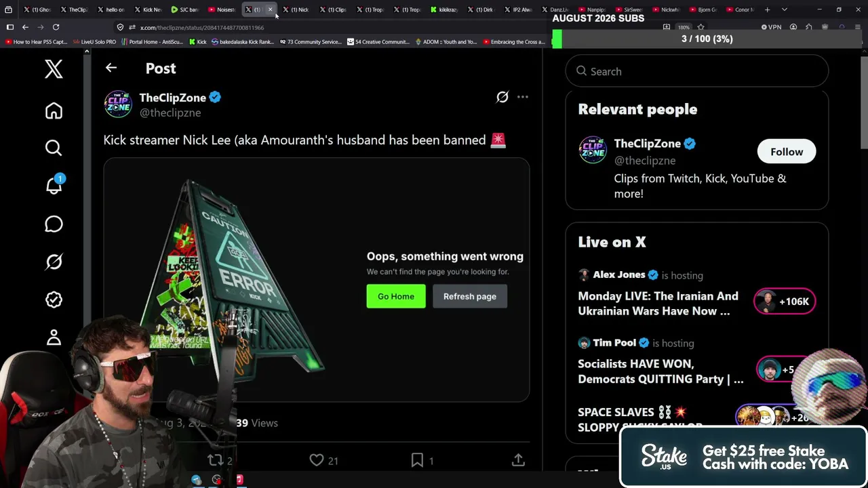Switch to the 'Nanpips' YouTube tab
868x488 pixels.
[592, 9]
